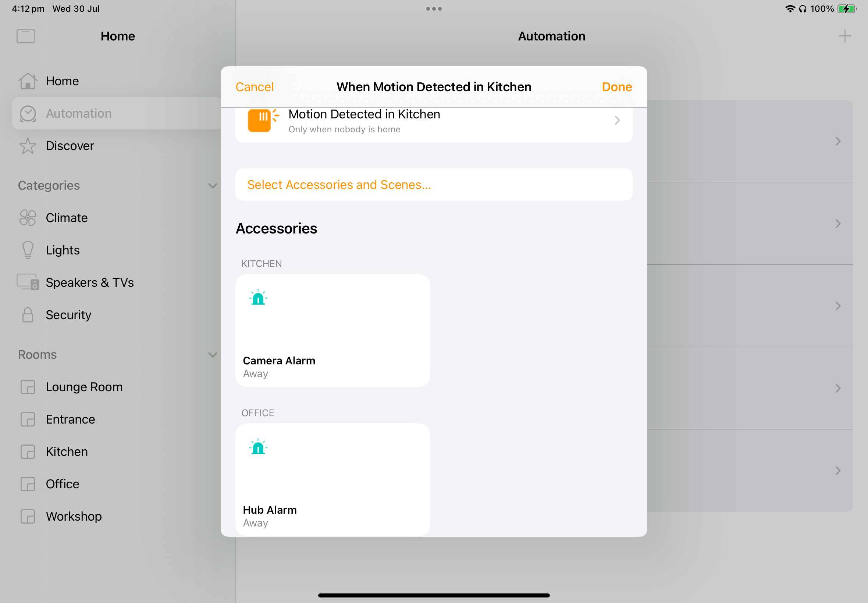Image resolution: width=868 pixels, height=603 pixels.
Task: Toggle the Hub Alarm accessory tile
Action: tap(332, 479)
